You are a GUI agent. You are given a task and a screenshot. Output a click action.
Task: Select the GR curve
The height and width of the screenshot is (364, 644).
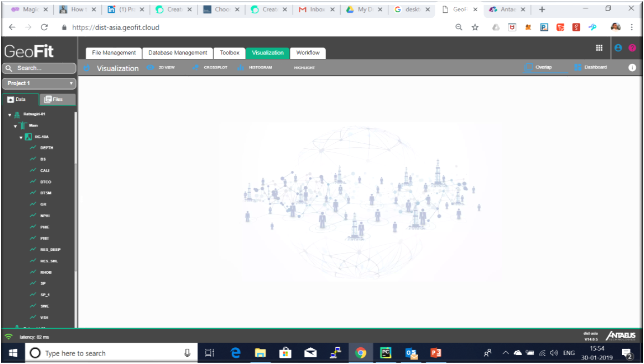[x=43, y=204]
